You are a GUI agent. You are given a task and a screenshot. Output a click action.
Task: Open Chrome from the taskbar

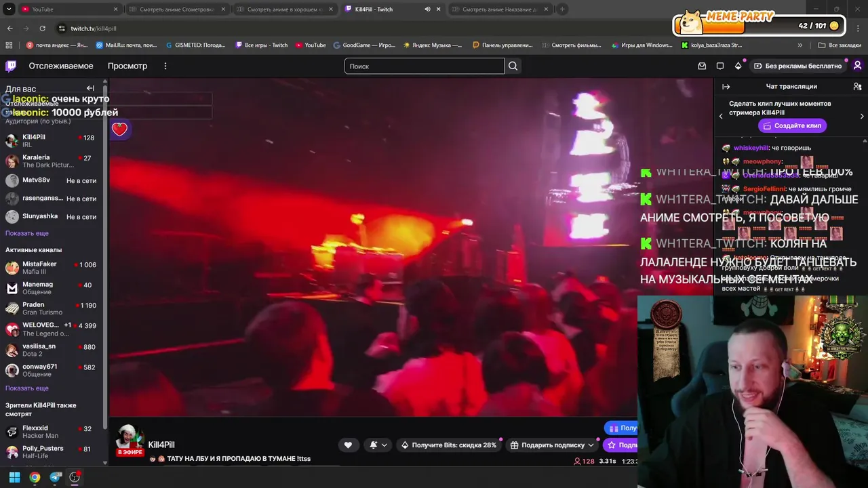[35, 477]
